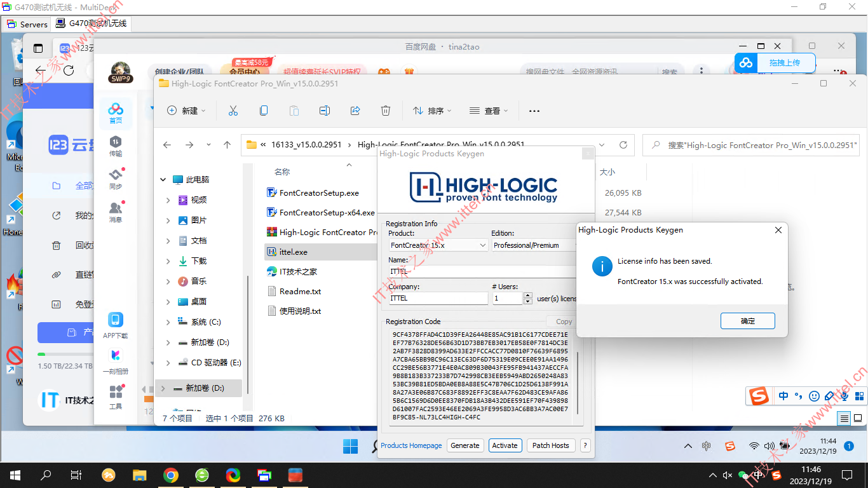Open 消息 in Baidu Netdisk sidebar

116,212
